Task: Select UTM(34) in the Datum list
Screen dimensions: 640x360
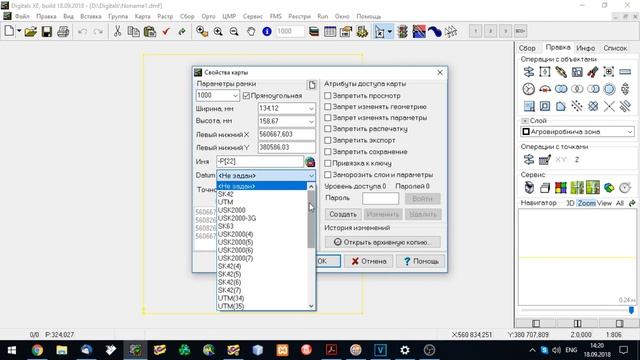Action: [x=231, y=298]
